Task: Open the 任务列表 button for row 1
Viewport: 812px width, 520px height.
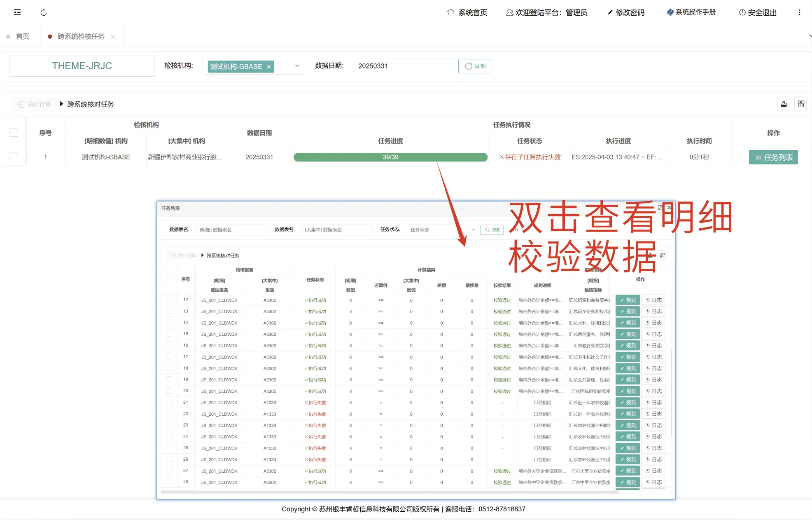Action: click(773, 157)
